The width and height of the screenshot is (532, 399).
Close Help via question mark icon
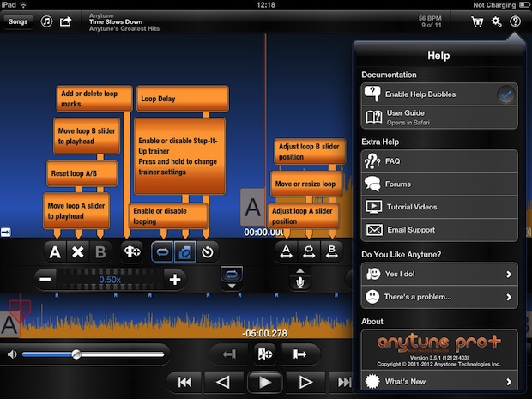pyautogui.click(x=515, y=21)
